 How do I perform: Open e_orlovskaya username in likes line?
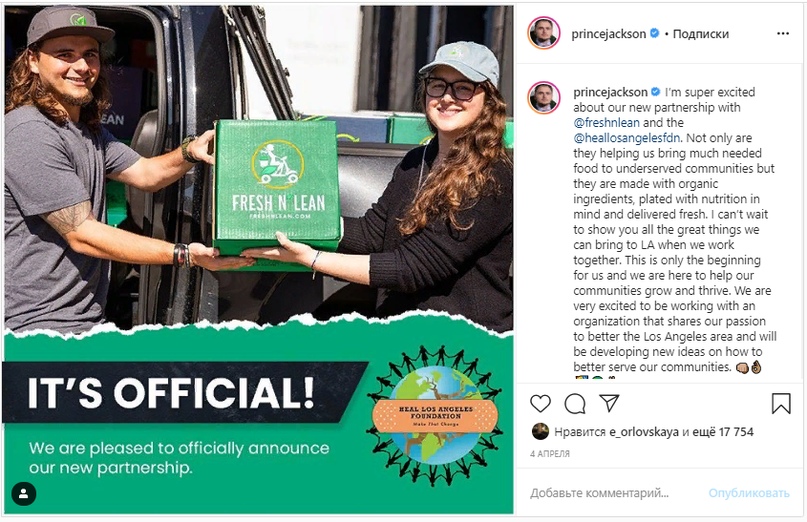[643, 432]
